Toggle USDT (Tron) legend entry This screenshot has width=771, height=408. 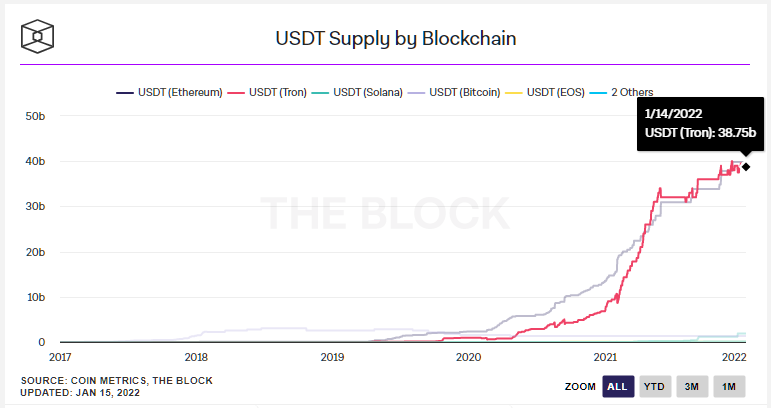tap(274, 93)
